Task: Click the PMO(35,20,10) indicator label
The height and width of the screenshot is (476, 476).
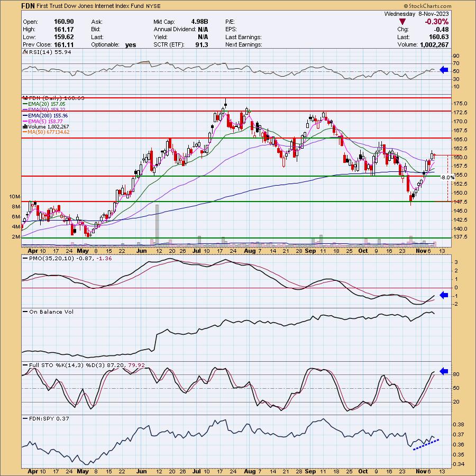Action: click(x=70, y=258)
